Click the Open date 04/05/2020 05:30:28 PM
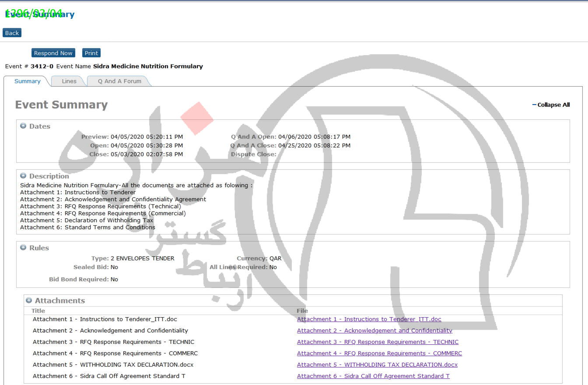The height and width of the screenshot is (385, 588). pyautogui.click(x=147, y=146)
